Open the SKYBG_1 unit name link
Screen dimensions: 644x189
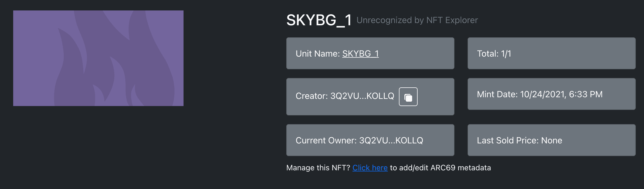360,54
